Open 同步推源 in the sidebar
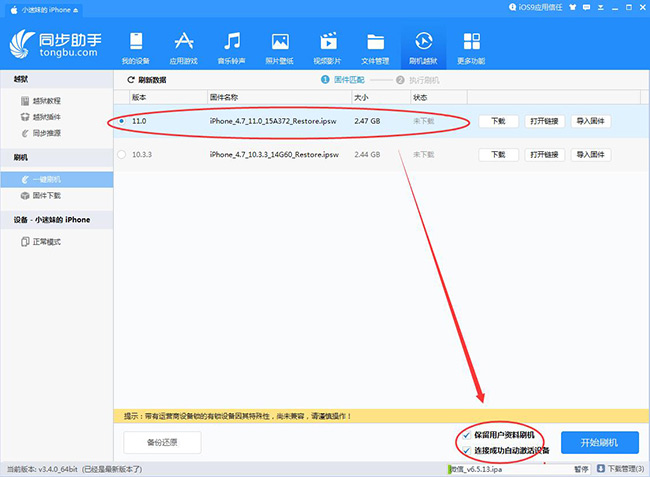This screenshot has height=477, width=650. (41, 133)
